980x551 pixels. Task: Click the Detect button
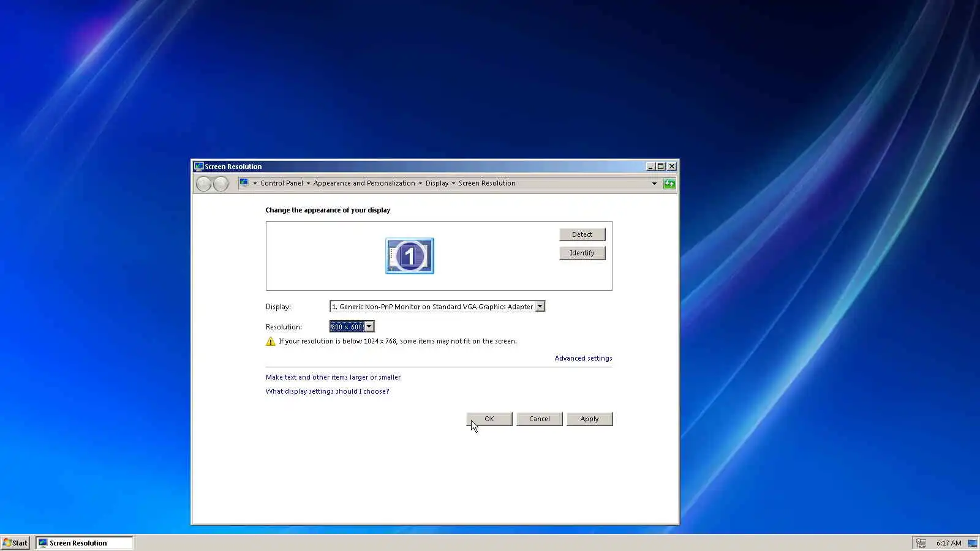pyautogui.click(x=582, y=234)
